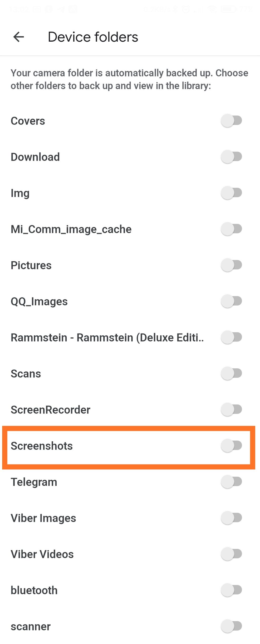Toggle Telegram folder backup

click(232, 482)
